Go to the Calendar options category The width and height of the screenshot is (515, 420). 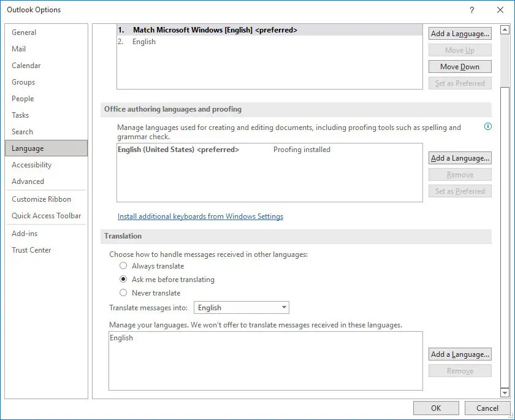pyautogui.click(x=27, y=66)
